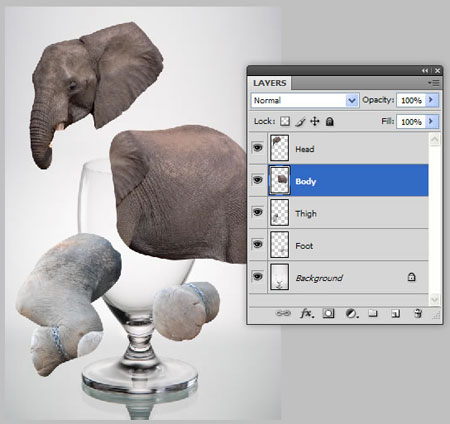Expand the Opacity slider arrow
Screen dimensions: 450x424
pyautogui.click(x=431, y=100)
